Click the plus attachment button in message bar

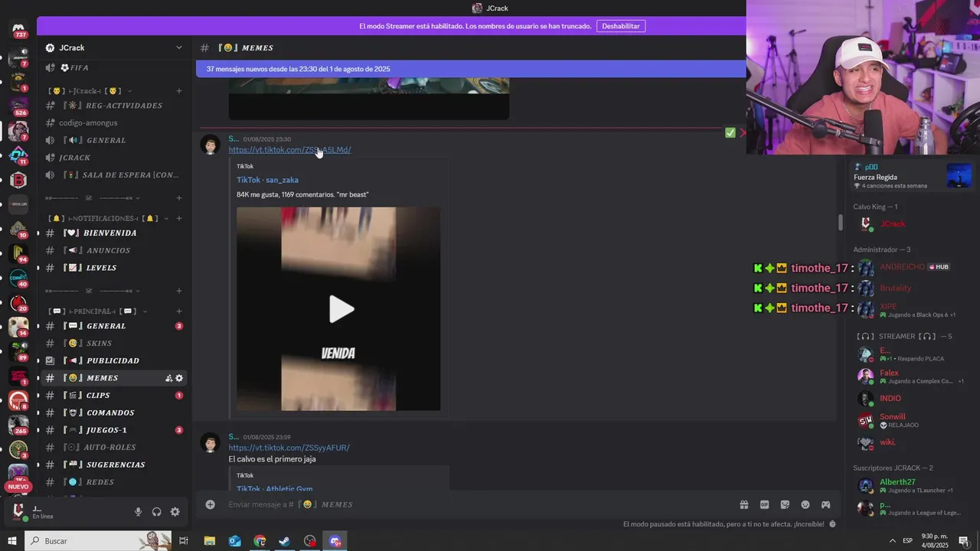coord(211,504)
